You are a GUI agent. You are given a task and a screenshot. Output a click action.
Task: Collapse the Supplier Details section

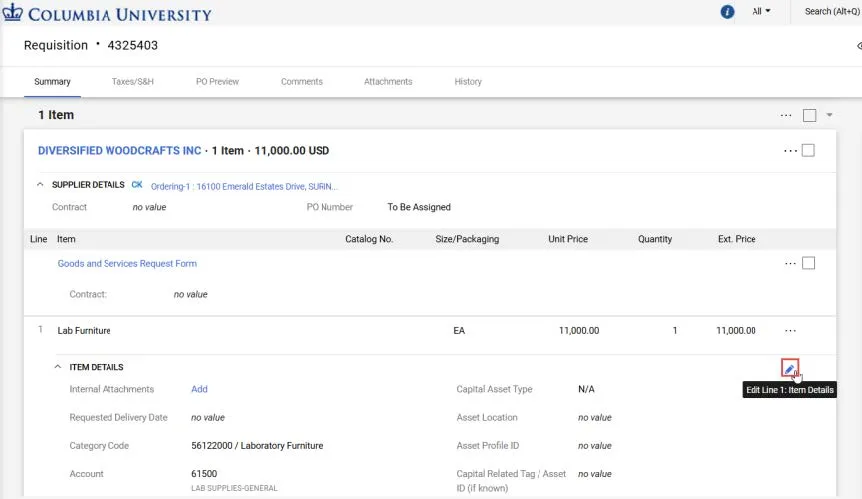click(40, 185)
